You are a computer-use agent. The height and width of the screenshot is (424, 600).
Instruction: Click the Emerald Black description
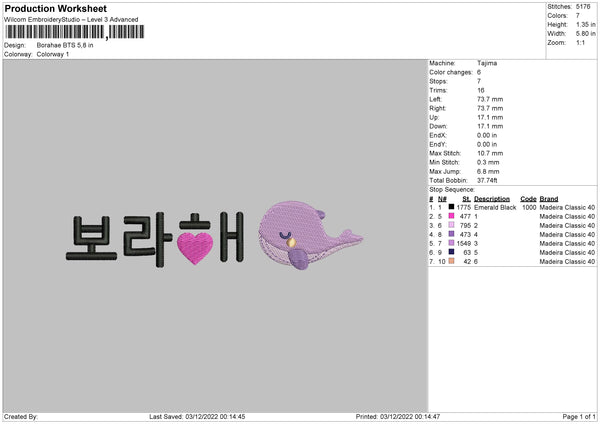495,207
